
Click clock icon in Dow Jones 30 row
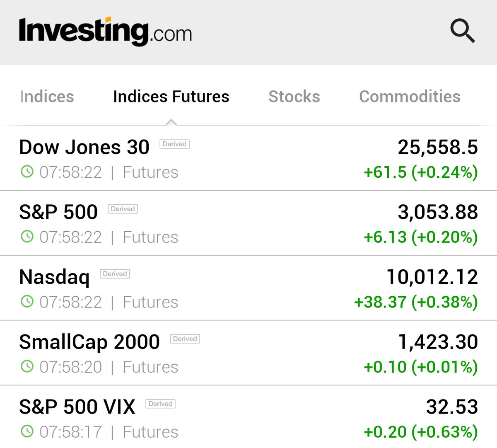[x=27, y=172]
